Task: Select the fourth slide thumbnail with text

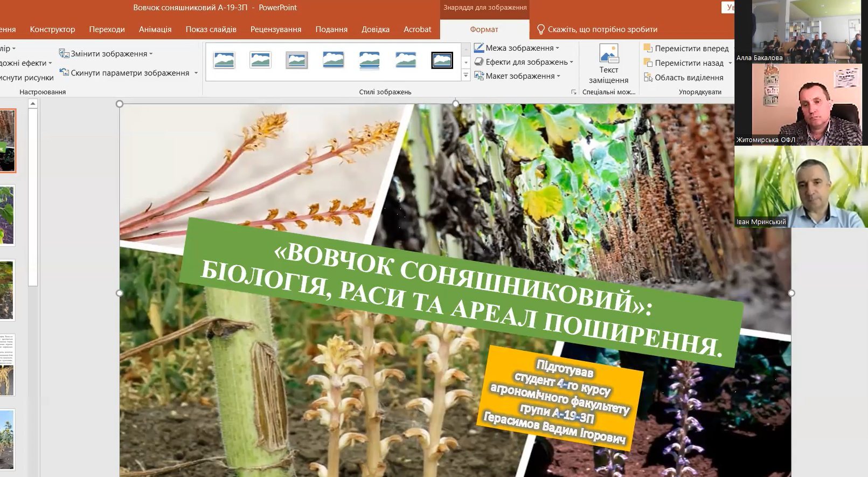Action: (x=7, y=365)
